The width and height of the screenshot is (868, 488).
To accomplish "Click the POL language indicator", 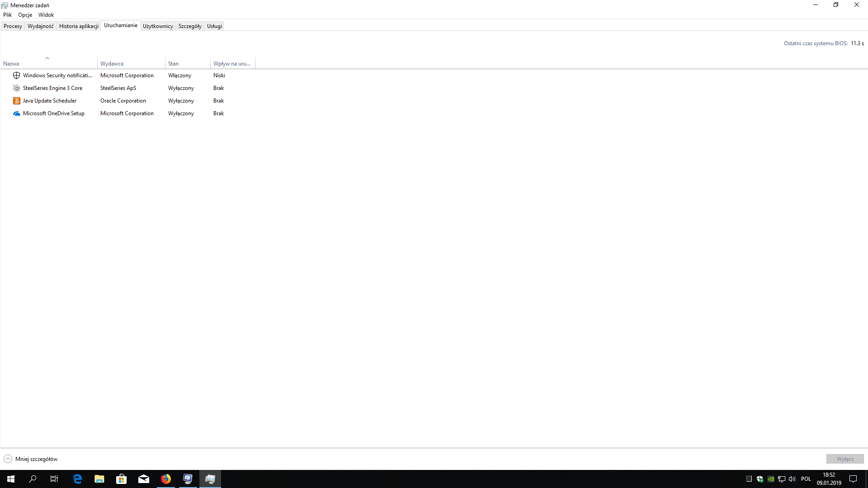I will coord(806,479).
